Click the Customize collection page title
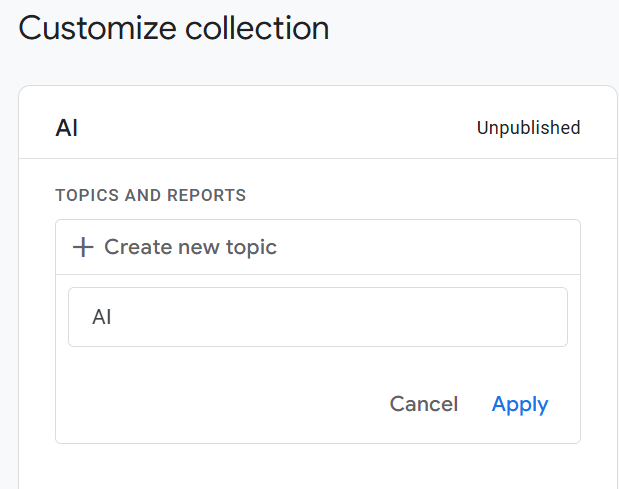Image resolution: width=619 pixels, height=489 pixels. point(174,28)
